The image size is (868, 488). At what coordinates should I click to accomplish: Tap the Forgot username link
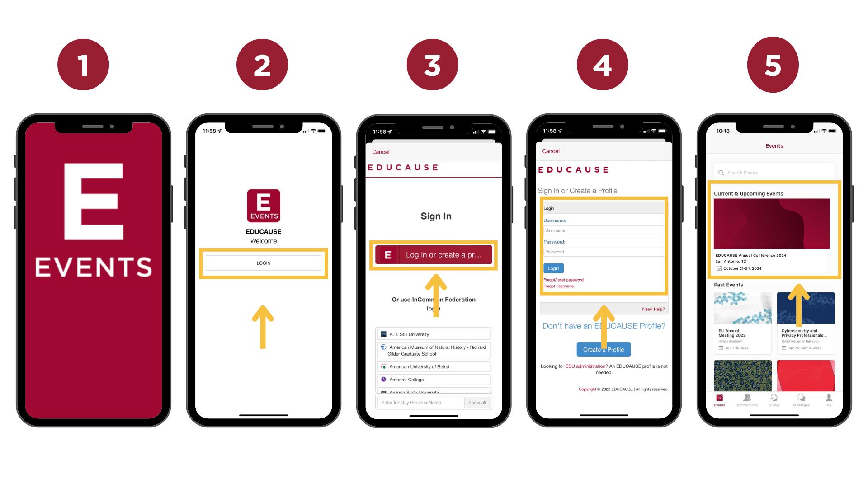coord(559,286)
